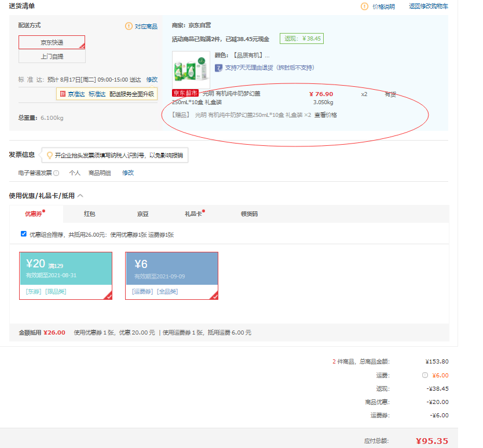The width and height of the screenshot is (483, 448).
Task: Switch to the 领货码 tab
Action: (x=249, y=214)
